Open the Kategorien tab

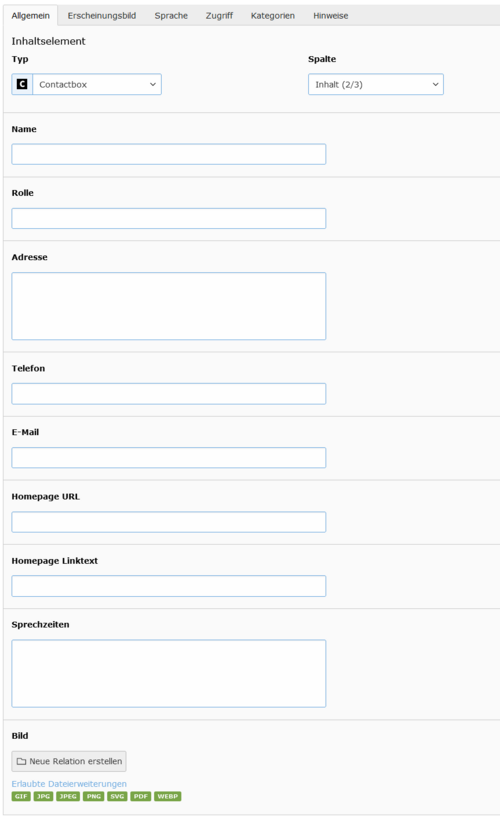[x=273, y=16]
